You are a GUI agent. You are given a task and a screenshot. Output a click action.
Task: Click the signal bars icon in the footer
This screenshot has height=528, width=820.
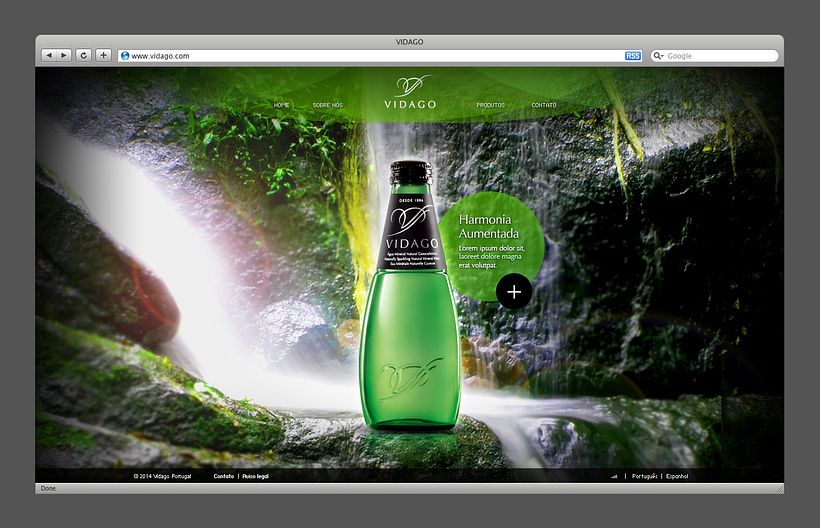(614, 476)
